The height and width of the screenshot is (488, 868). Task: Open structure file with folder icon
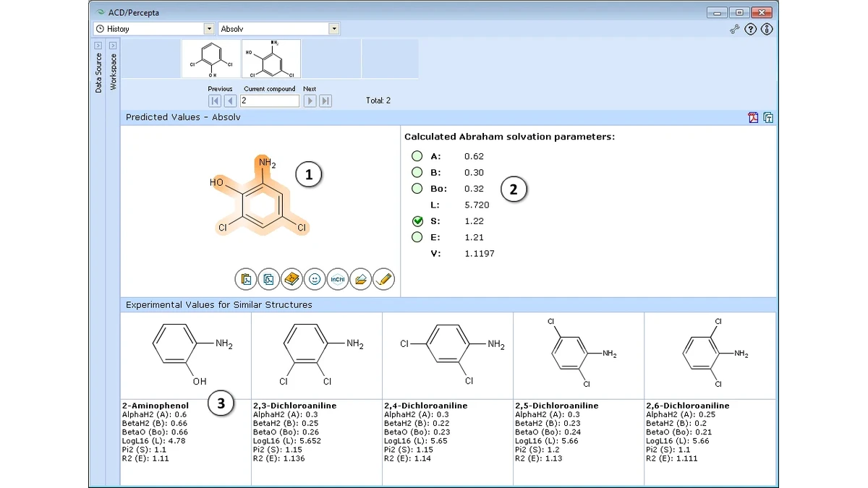360,279
